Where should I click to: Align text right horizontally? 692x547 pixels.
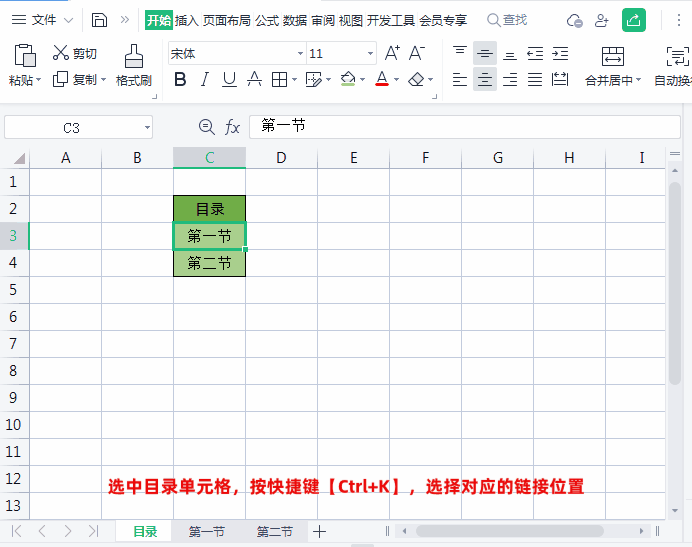point(510,79)
